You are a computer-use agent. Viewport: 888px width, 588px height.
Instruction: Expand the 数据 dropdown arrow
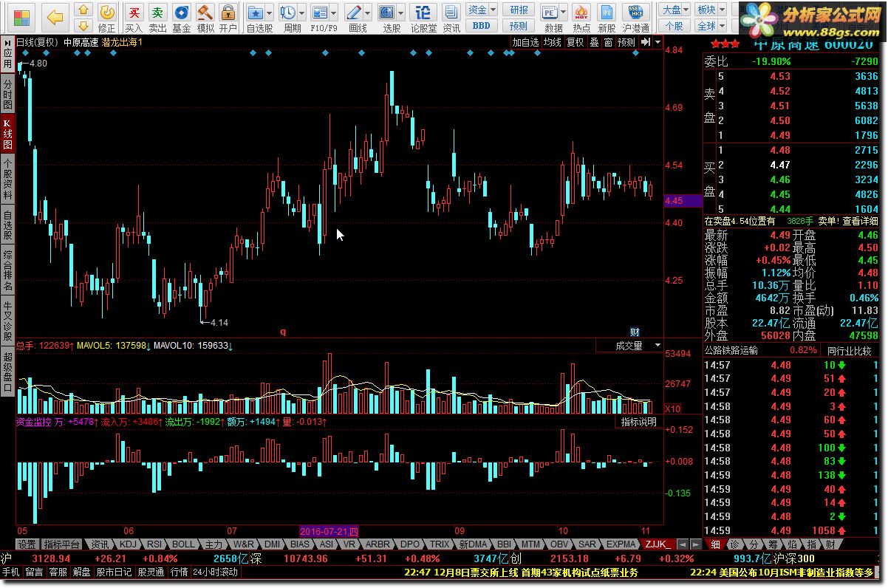click(563, 13)
